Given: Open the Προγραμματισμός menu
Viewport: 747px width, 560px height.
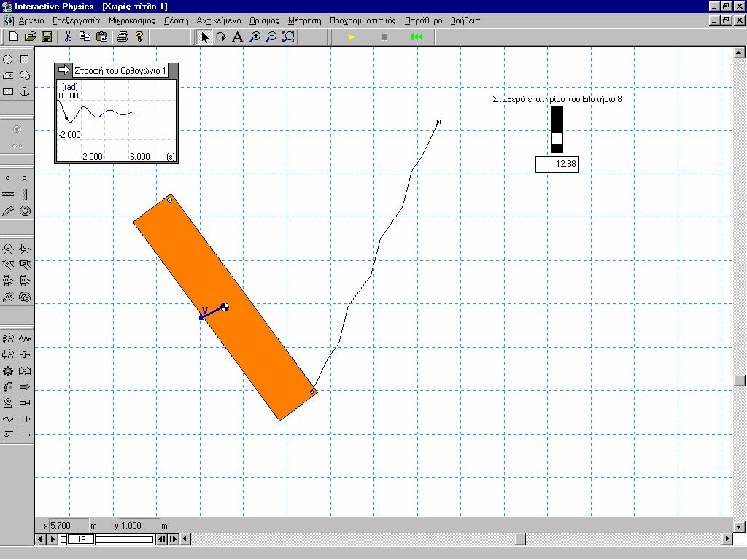Looking at the screenshot, I should (x=363, y=20).
